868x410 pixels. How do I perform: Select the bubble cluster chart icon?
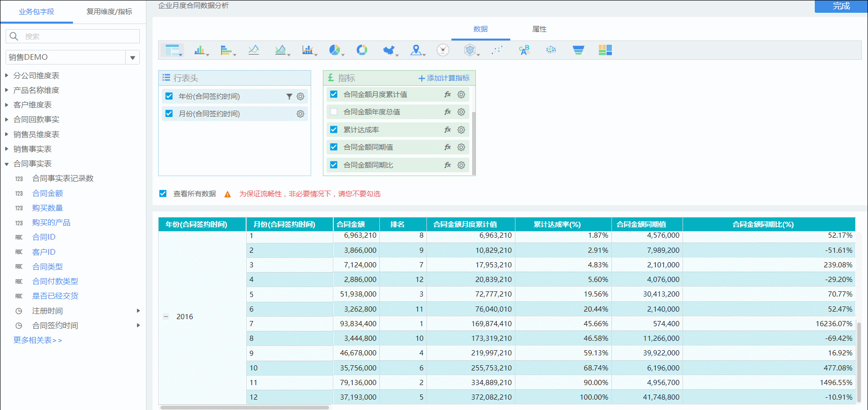[551, 50]
